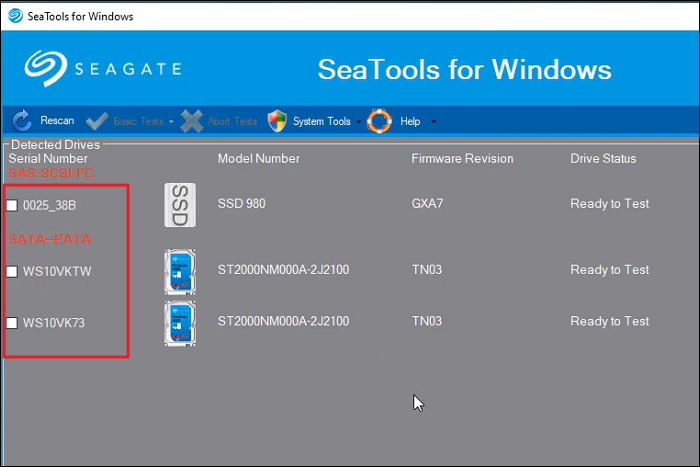Open the Help dropdown arrow
The height and width of the screenshot is (467, 700).
433,121
